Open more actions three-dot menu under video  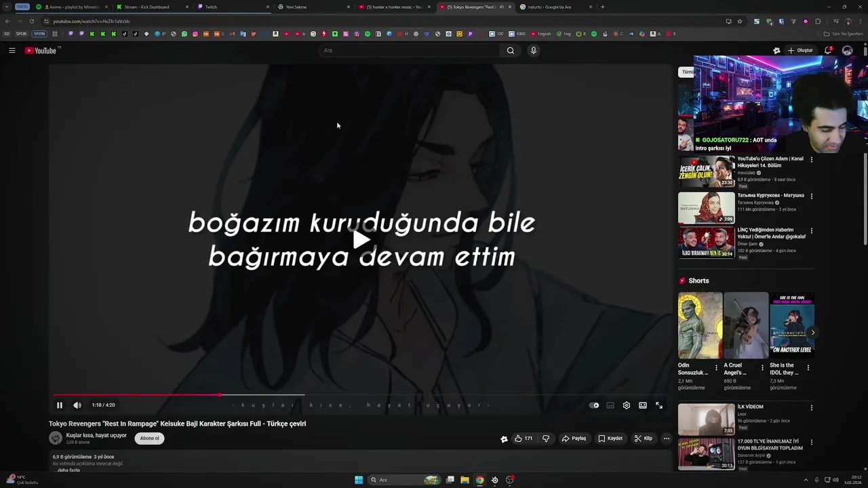pos(666,439)
